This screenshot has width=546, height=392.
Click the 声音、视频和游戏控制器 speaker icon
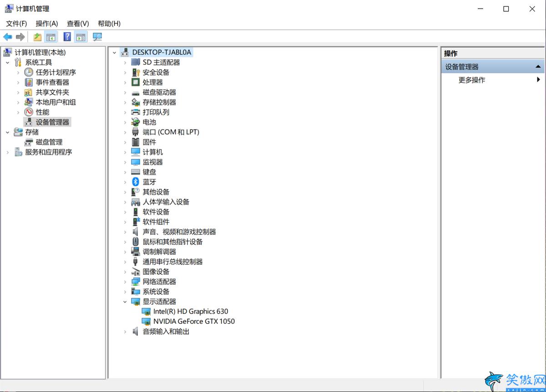click(136, 231)
